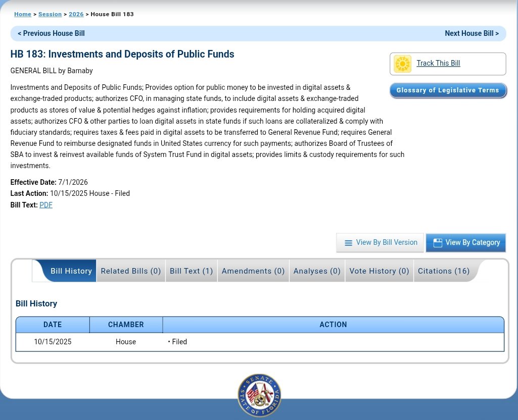518x420 pixels.
Task: Click the list icon on View By Bill Version
Action: [348, 243]
